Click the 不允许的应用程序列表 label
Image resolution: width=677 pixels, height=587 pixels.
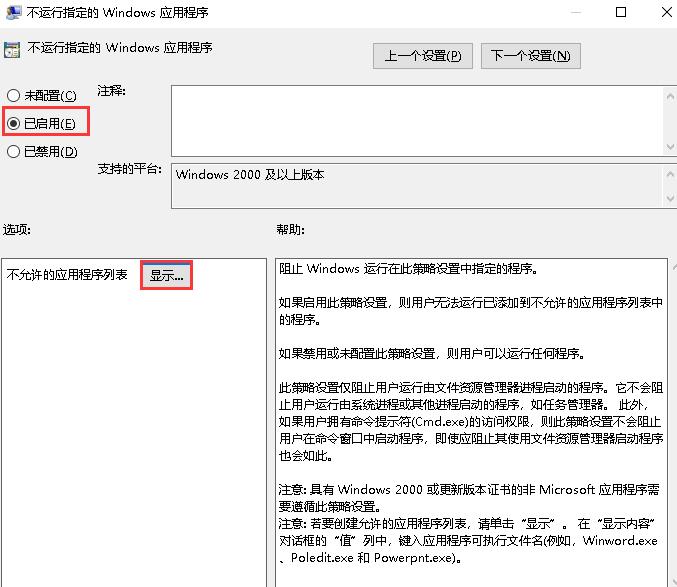tap(67, 275)
